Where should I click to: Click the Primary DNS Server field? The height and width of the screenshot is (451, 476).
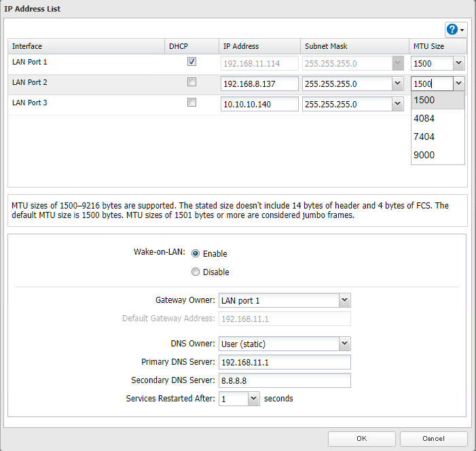[x=283, y=362]
